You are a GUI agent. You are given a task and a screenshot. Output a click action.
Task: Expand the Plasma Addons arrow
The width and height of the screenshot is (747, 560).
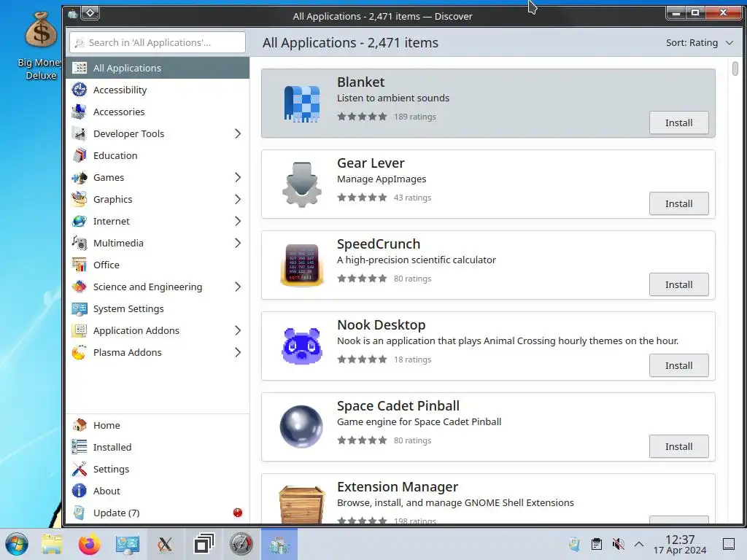pos(238,352)
